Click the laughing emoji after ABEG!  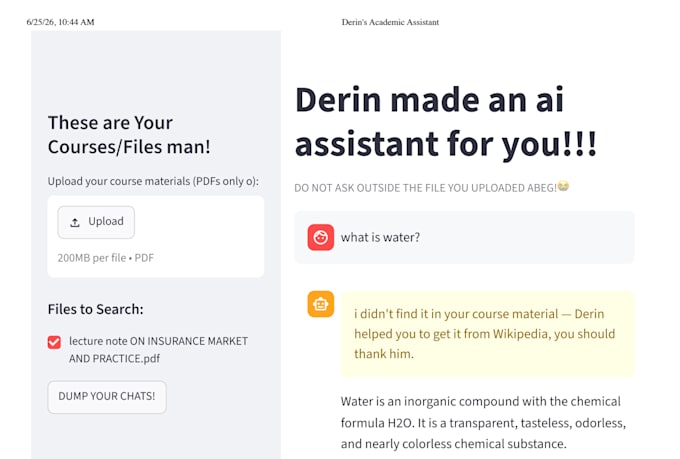pos(563,187)
